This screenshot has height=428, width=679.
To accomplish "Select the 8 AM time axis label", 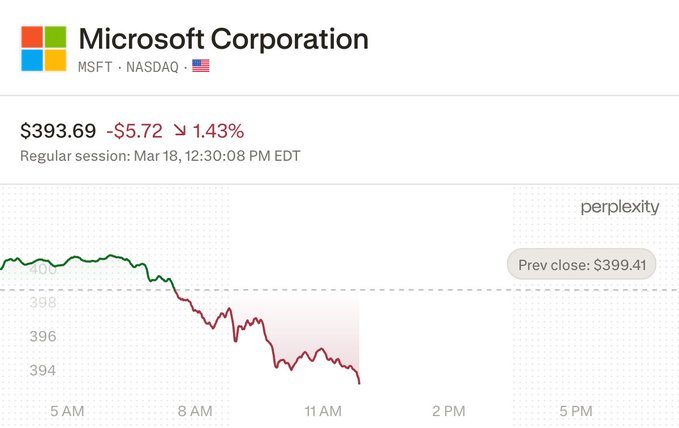I will (x=194, y=410).
